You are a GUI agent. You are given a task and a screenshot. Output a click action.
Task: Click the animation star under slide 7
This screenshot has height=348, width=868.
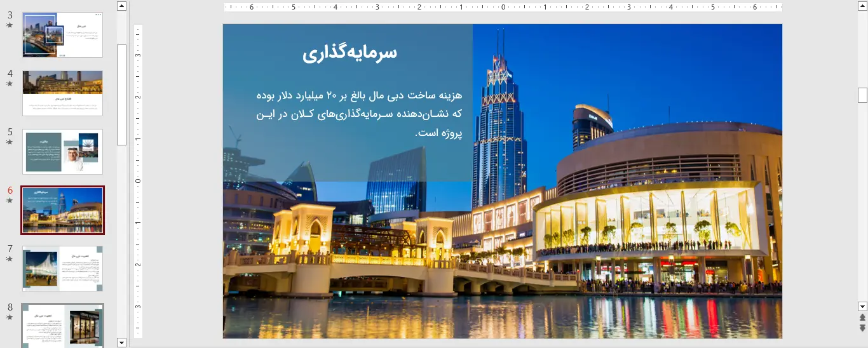tap(10, 259)
